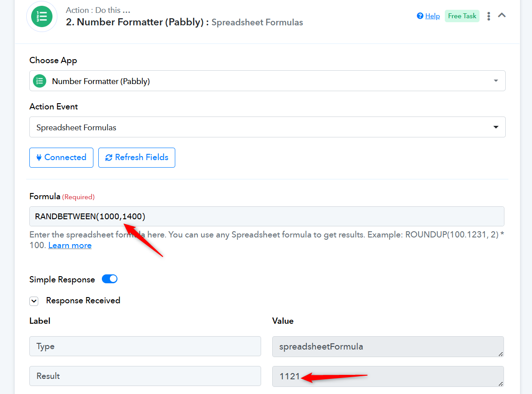Click the Refresh Fields button
The image size is (532, 394).
click(137, 158)
